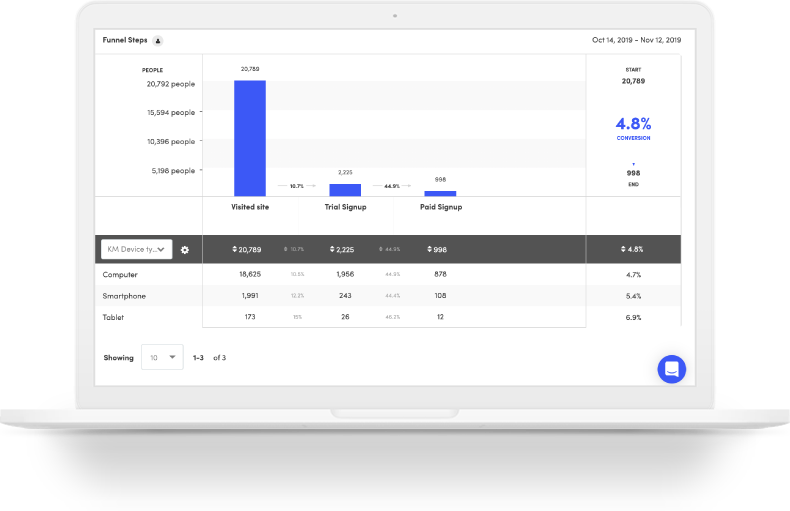Click the 4.8% Conversion summary
Image resolution: width=790 pixels, height=511 pixels.
pyautogui.click(x=633, y=127)
